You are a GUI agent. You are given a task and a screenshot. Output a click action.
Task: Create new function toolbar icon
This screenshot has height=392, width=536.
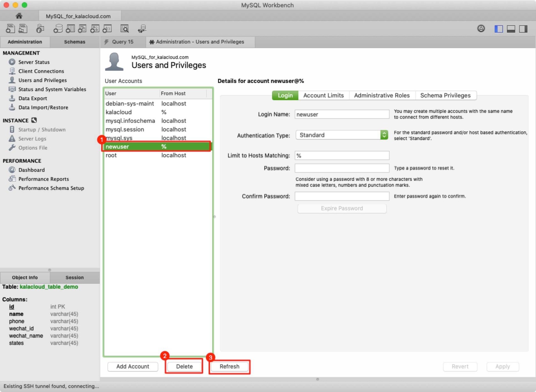107,29
